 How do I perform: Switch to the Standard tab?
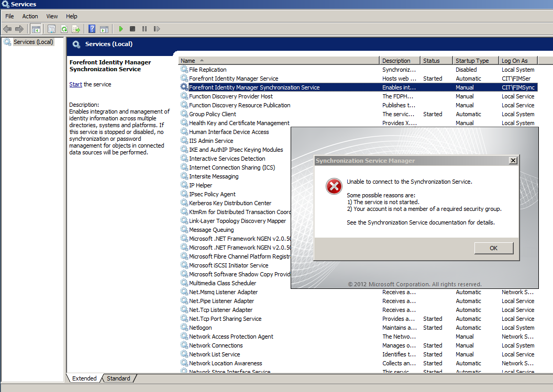point(118,378)
